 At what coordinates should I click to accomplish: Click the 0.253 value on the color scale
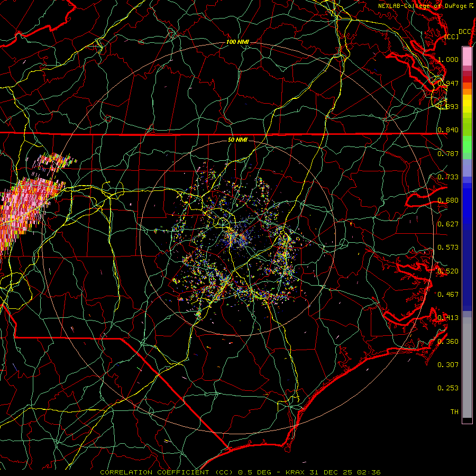pos(448,388)
